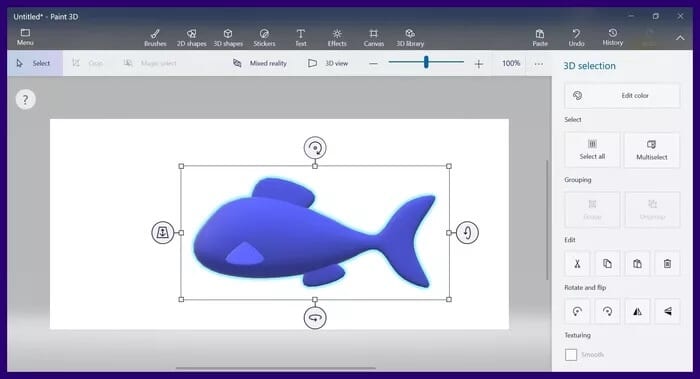Click the paste icon in Edit section

pyautogui.click(x=637, y=264)
